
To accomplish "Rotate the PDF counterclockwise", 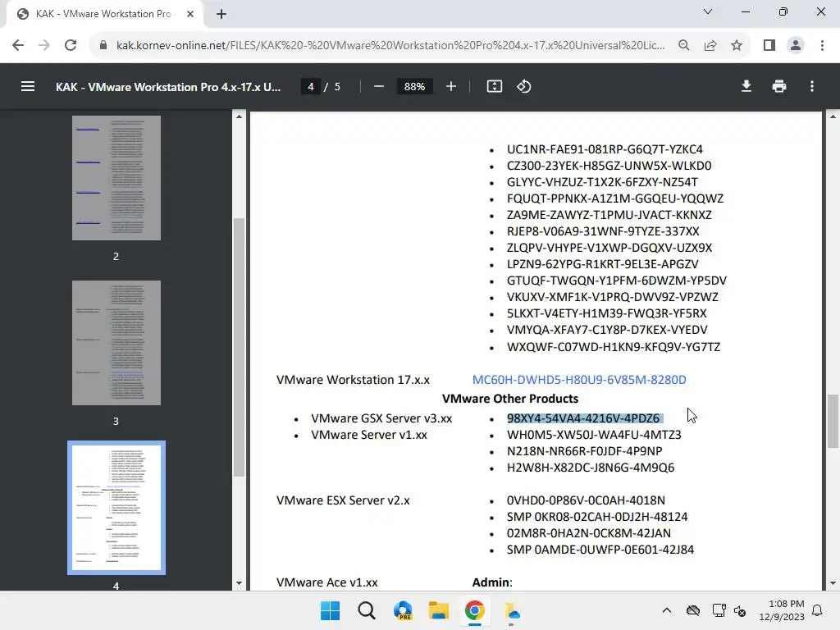I will [524, 86].
